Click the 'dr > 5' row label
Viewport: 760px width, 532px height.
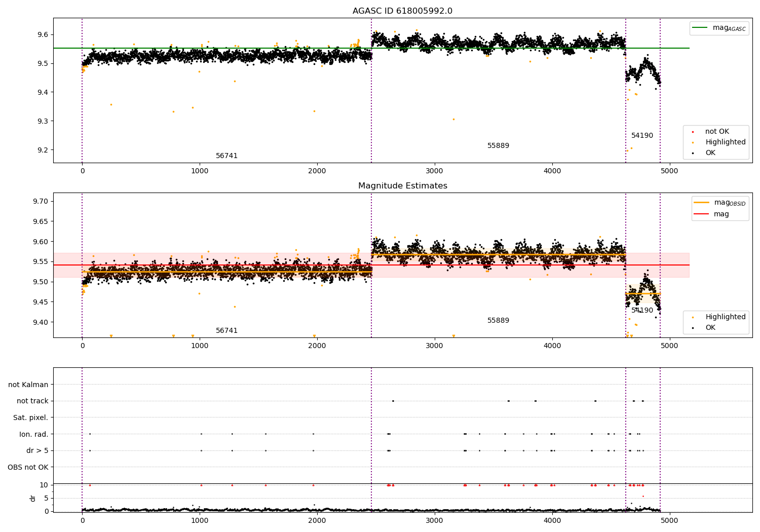pyautogui.click(x=37, y=451)
